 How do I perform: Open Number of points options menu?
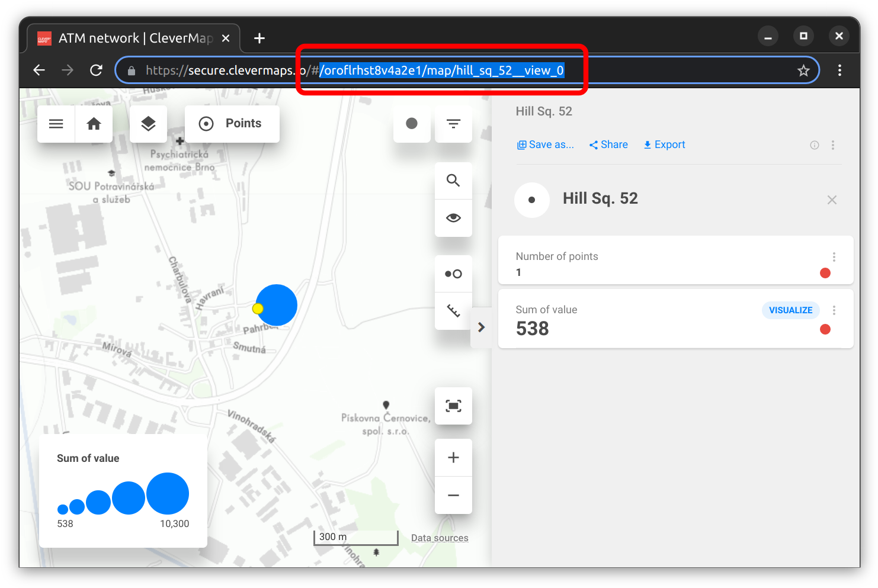(x=834, y=257)
